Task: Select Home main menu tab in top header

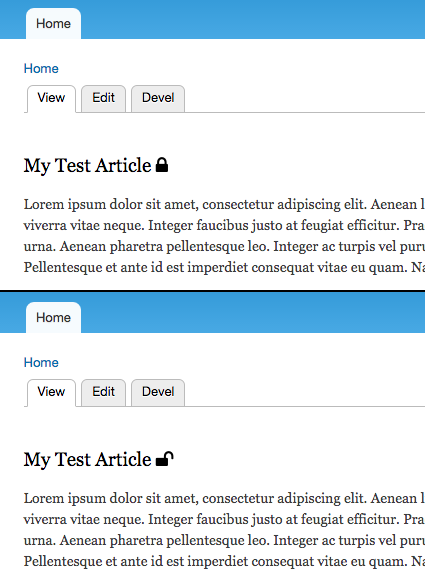Action: (53, 24)
